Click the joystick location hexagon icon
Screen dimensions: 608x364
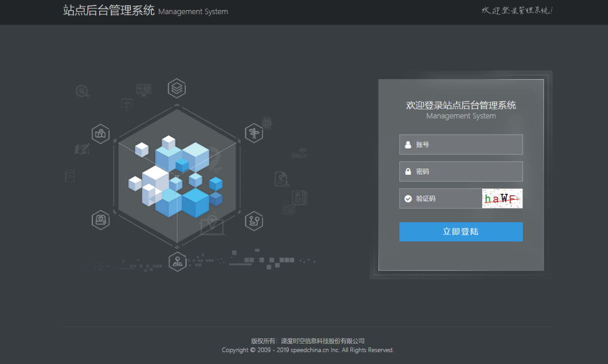pyautogui.click(x=177, y=261)
